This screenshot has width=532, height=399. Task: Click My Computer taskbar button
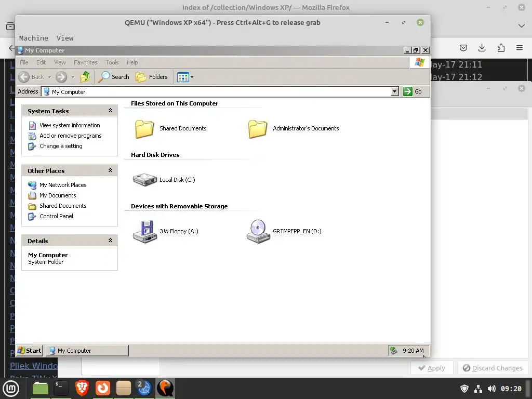pos(87,351)
